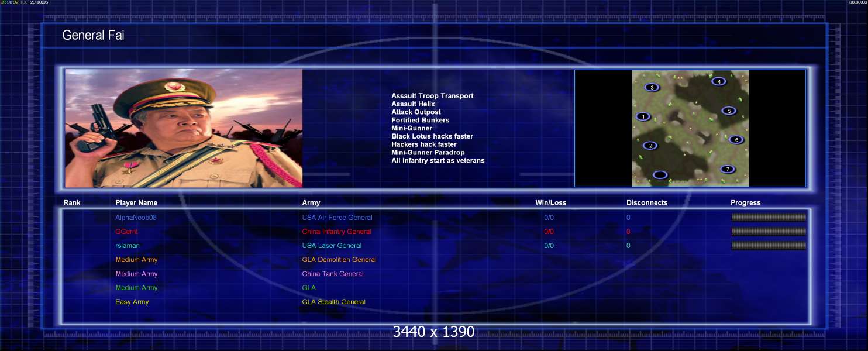Click the Disconnects column header
868x351 pixels.
click(x=647, y=202)
